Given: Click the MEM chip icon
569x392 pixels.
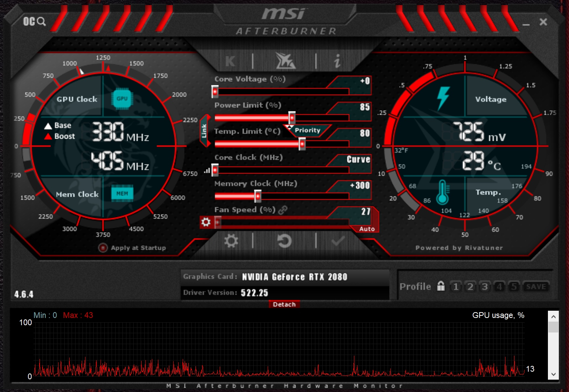Looking at the screenshot, I should (x=122, y=193).
